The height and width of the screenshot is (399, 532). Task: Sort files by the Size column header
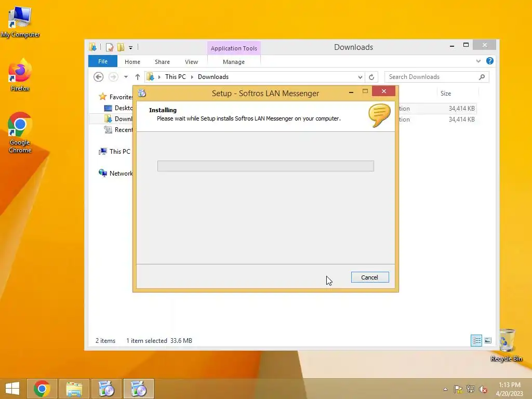(x=445, y=94)
